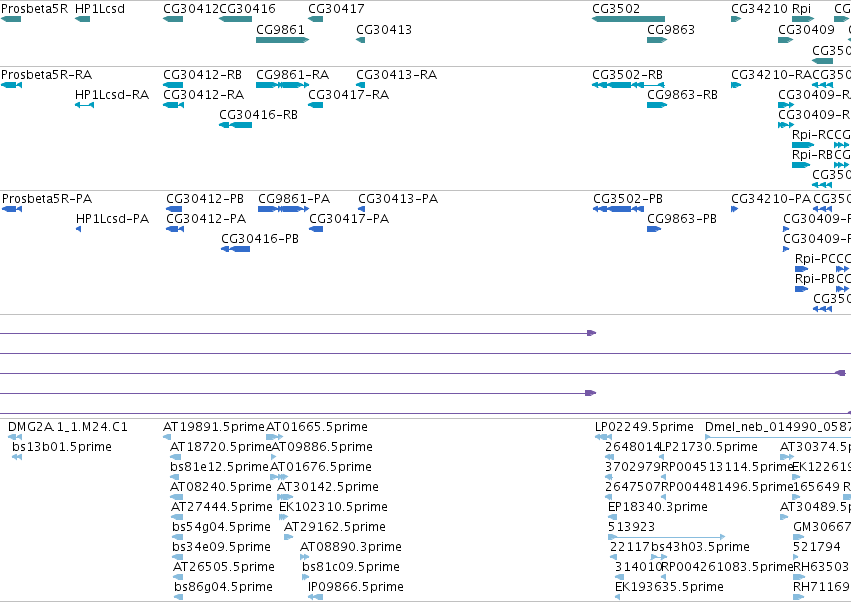
Task: Click the CG9863-RB transcript
Action: coord(657,105)
